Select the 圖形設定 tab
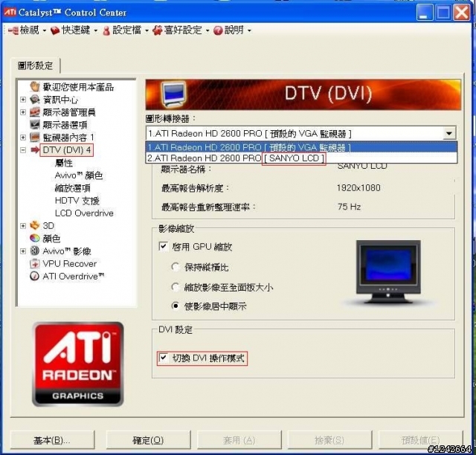Image resolution: width=476 pixels, height=455 pixels. (35, 65)
